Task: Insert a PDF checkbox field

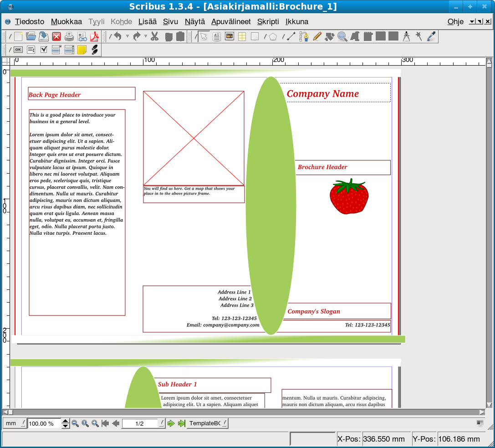Action: click(44, 50)
